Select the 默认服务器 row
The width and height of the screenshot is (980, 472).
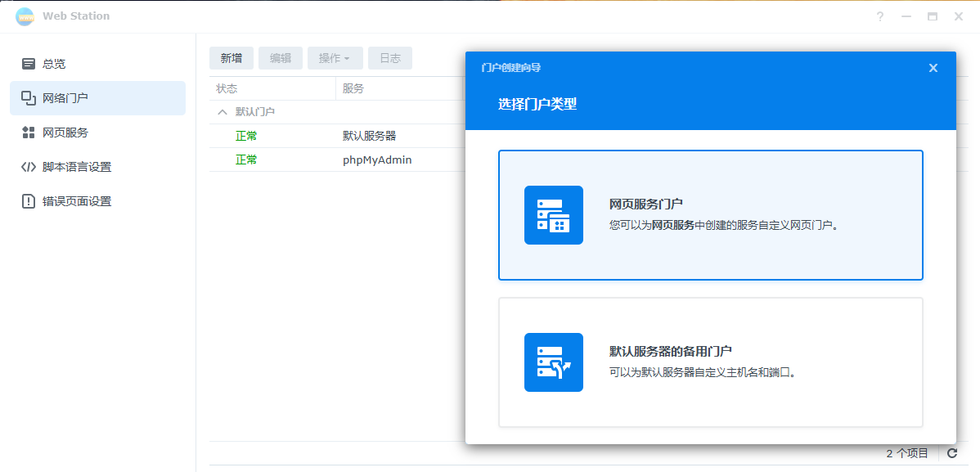pos(338,136)
